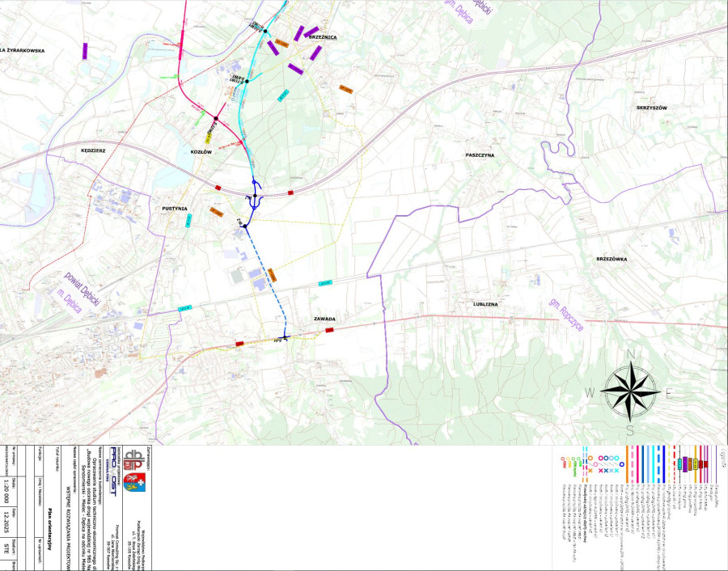Click the red and blue coat of arms
Viewport: 728px width, 571px height.
click(x=134, y=484)
